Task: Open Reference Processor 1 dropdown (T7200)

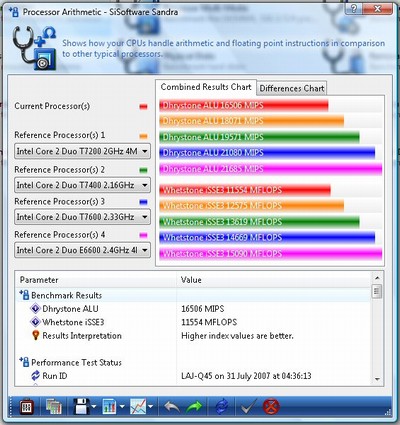Action: pyautogui.click(x=82, y=151)
